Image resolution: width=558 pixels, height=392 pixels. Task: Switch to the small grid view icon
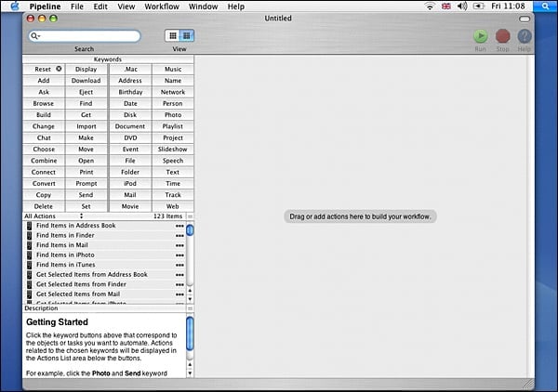(x=173, y=35)
